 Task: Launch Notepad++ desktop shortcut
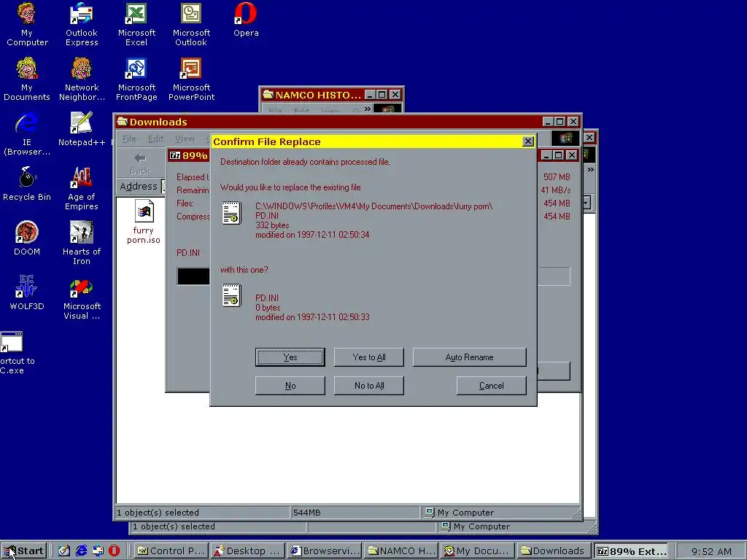pos(82,129)
